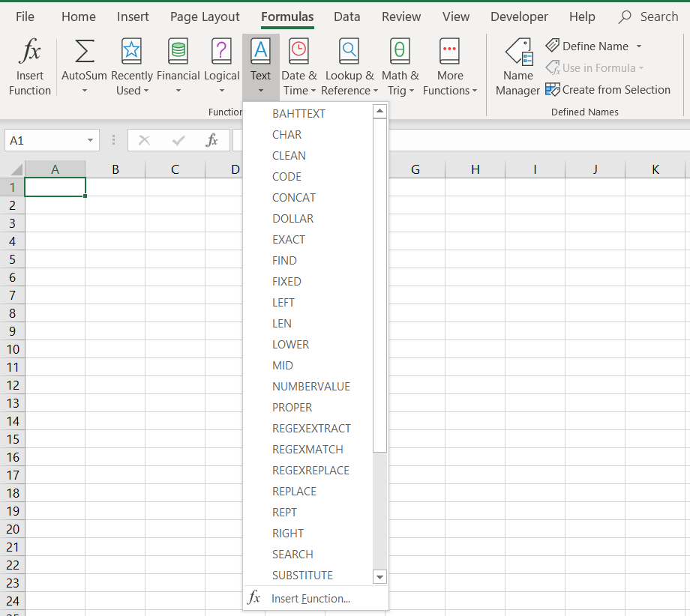Open the File tab
690x616 pixels.
25,16
